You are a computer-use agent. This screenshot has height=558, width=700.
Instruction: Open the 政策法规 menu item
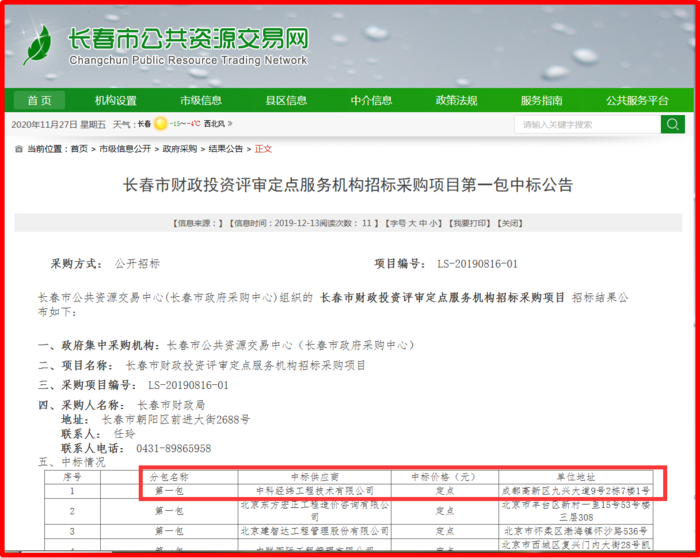(456, 100)
